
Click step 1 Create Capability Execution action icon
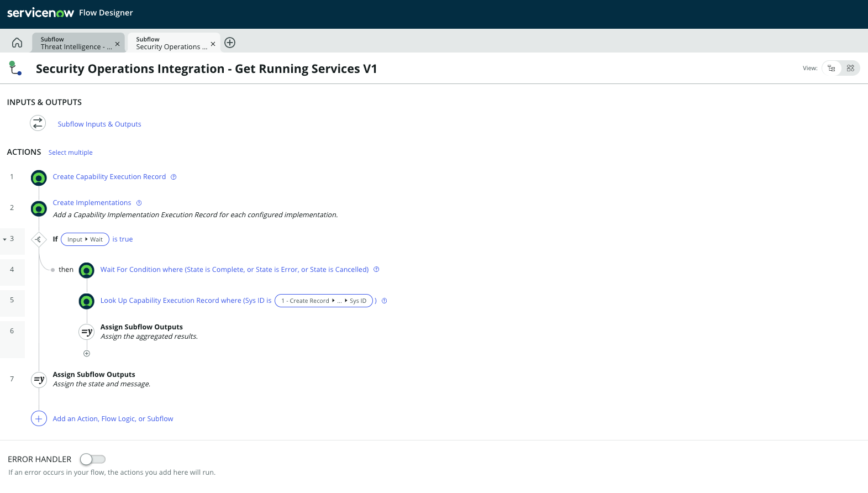39,178
